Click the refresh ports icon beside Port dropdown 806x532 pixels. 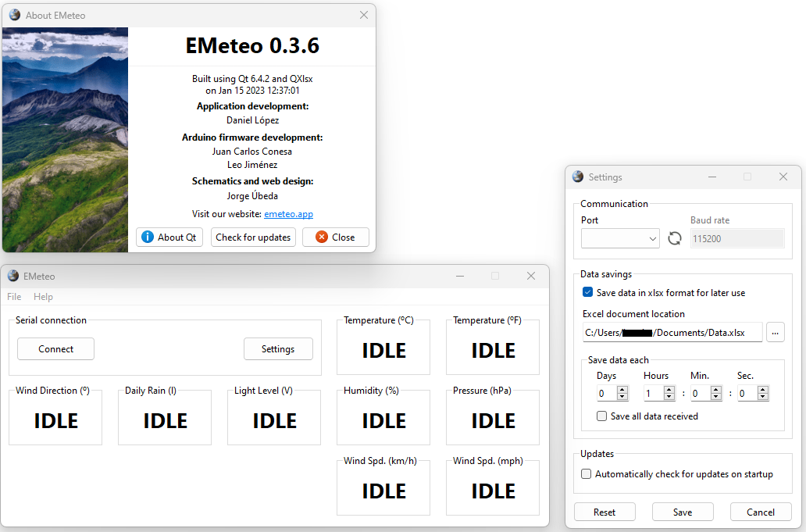click(x=674, y=238)
